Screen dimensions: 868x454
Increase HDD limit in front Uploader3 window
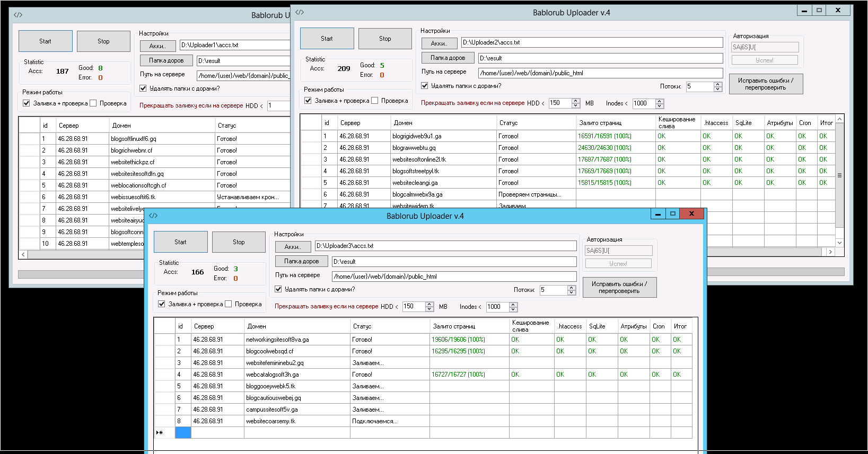pyautogui.click(x=429, y=304)
